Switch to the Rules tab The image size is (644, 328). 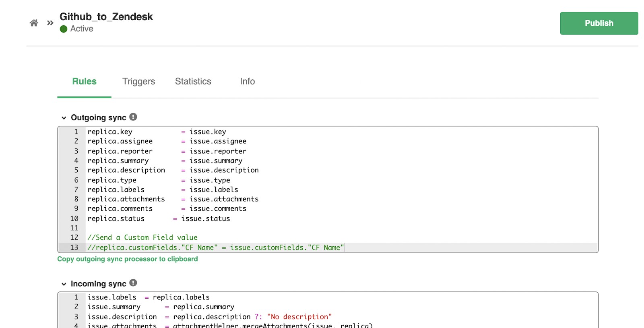84,81
